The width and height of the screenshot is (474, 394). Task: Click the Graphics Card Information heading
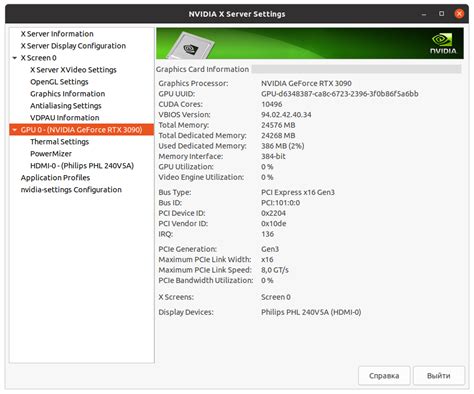click(202, 69)
